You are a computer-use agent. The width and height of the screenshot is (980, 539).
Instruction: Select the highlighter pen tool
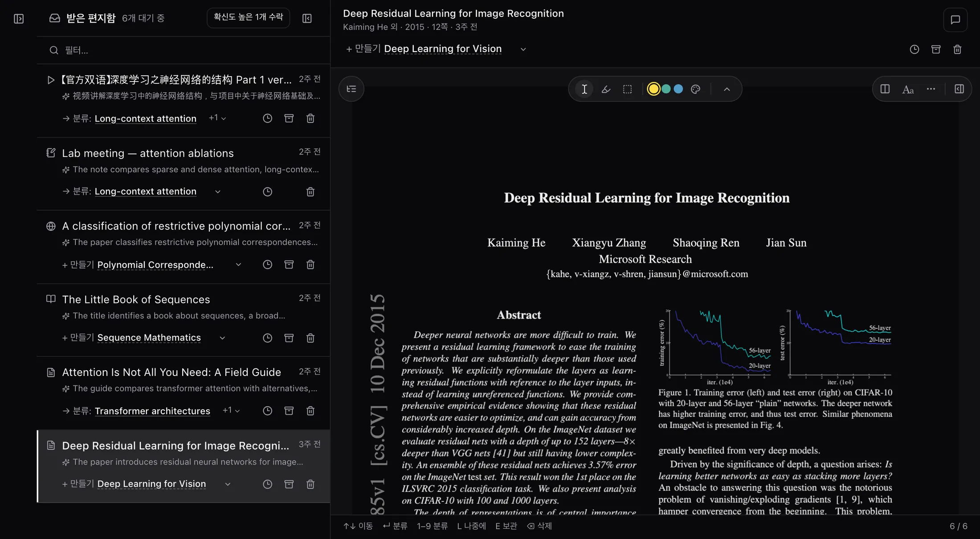click(606, 89)
